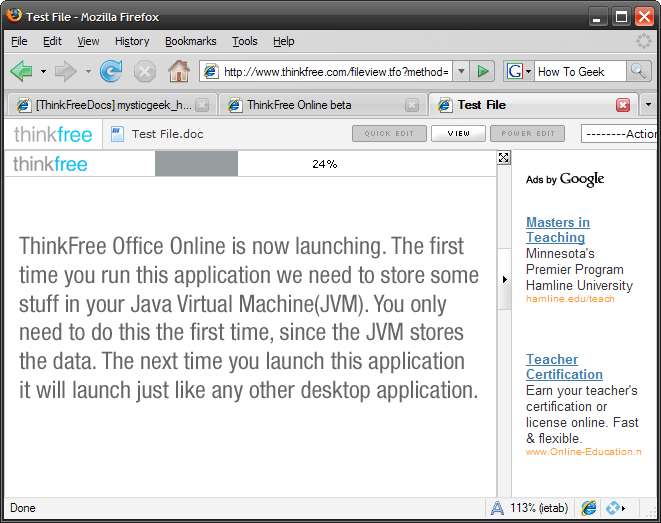Open the Teacher Certification ad link

564,367
